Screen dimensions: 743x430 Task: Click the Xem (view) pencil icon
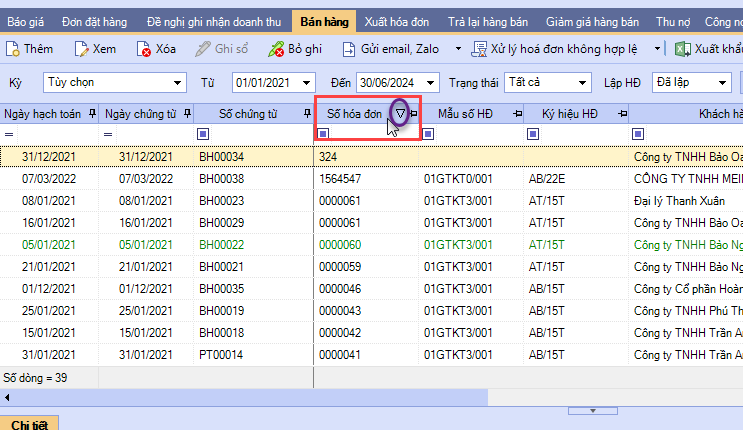81,49
